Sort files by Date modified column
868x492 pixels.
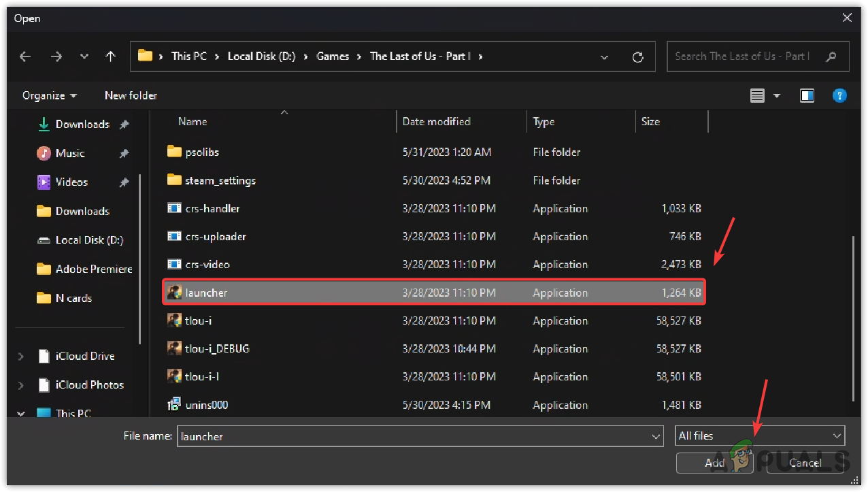point(436,122)
